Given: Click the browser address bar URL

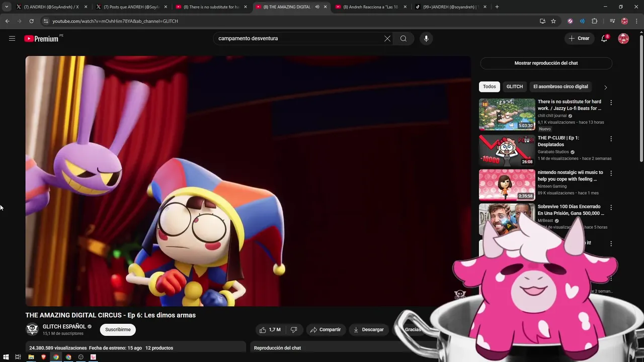Looking at the screenshot, I should click(115, 21).
